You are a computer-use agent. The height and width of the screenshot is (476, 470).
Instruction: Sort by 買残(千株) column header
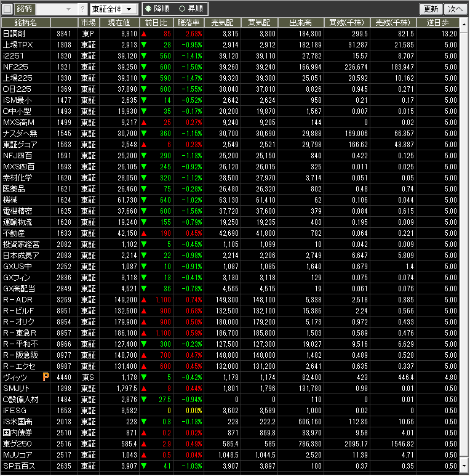(347, 22)
